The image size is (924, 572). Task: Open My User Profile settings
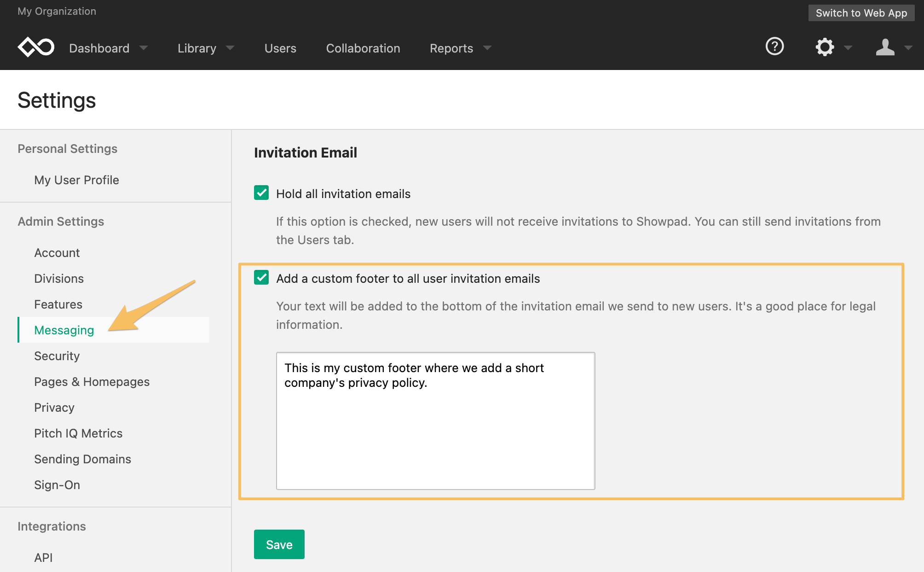click(76, 180)
